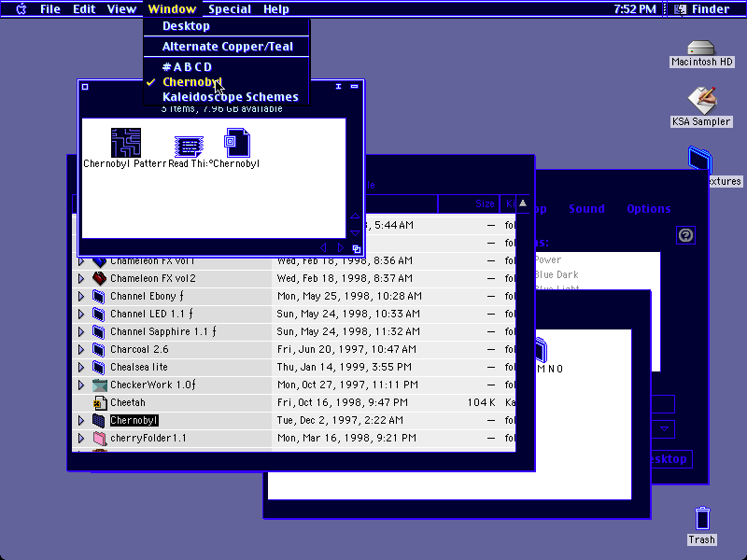Click the red Chameleon FX vol2 icon

(x=99, y=278)
